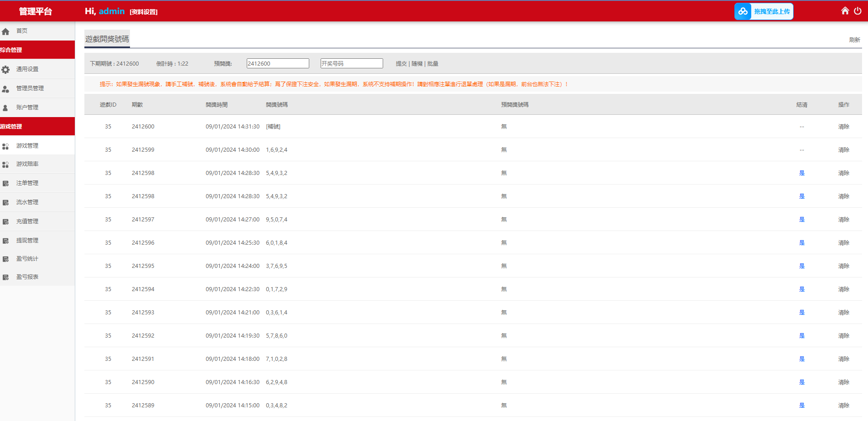Click the cloud upload icon badge
This screenshot has height=421, width=868.
click(x=743, y=11)
